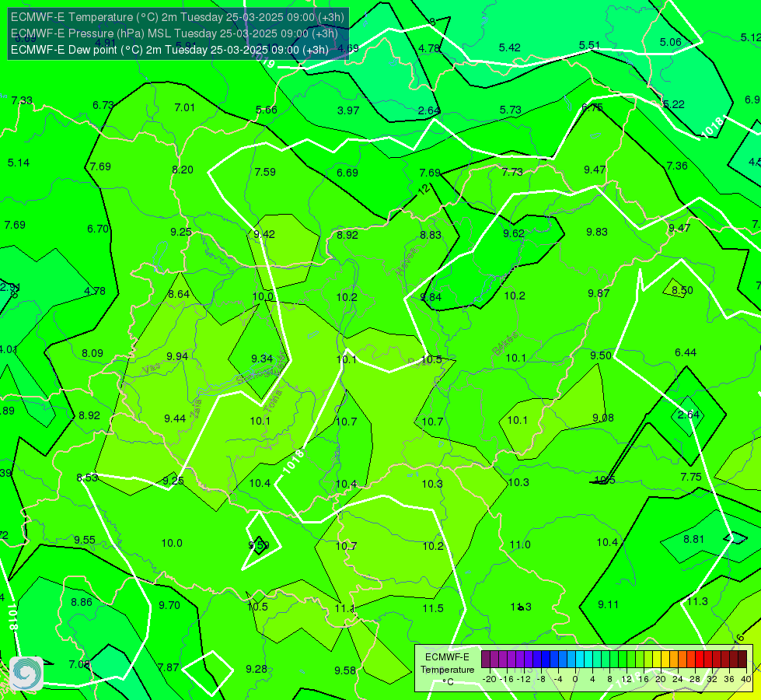761x700 pixels.
Task: Click the temperature value 9.11
Action: (x=608, y=604)
